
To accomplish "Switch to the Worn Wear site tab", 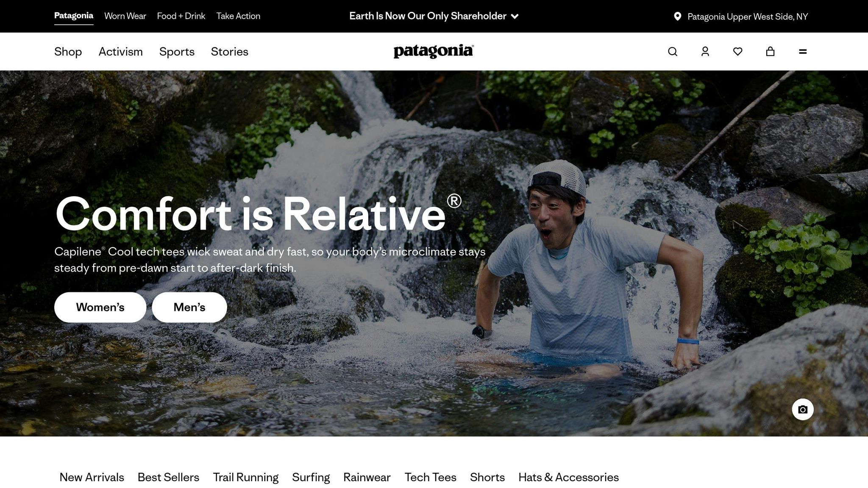I will tap(125, 16).
